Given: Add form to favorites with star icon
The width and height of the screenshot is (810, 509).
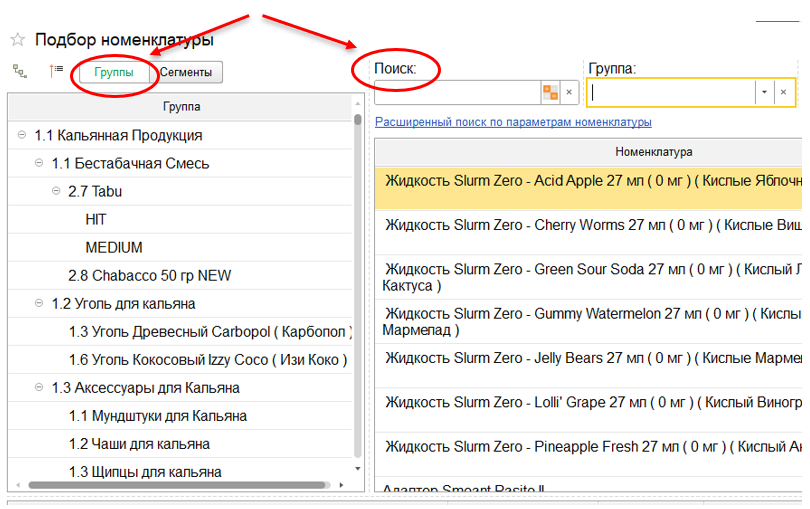Looking at the screenshot, I should (x=17, y=40).
